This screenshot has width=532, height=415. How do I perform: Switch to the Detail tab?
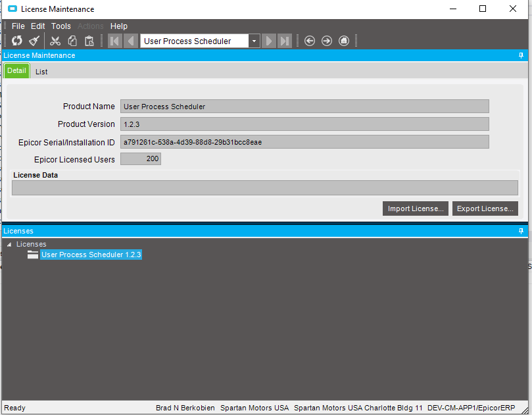(x=16, y=70)
